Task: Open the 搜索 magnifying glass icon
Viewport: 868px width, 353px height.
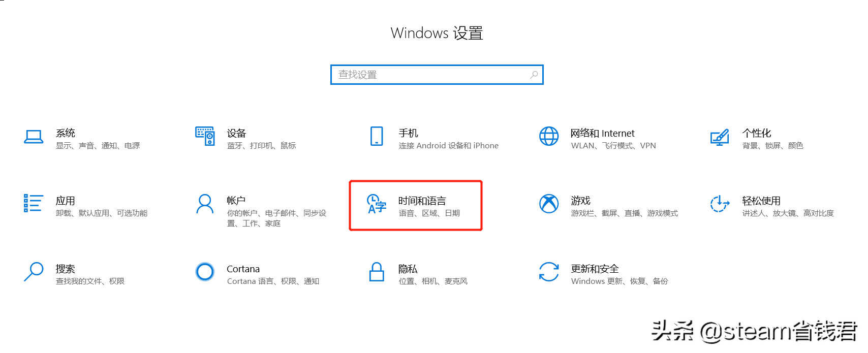Action: point(34,271)
